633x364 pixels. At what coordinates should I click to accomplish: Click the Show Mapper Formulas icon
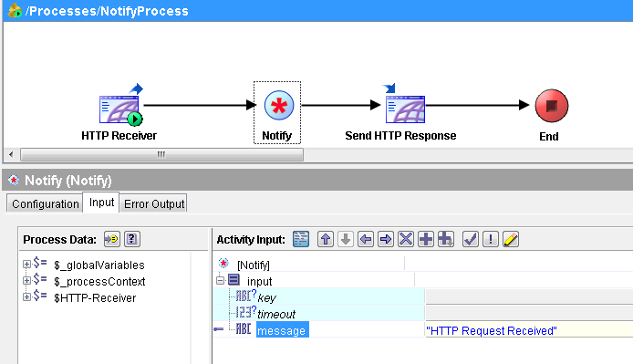(x=301, y=239)
